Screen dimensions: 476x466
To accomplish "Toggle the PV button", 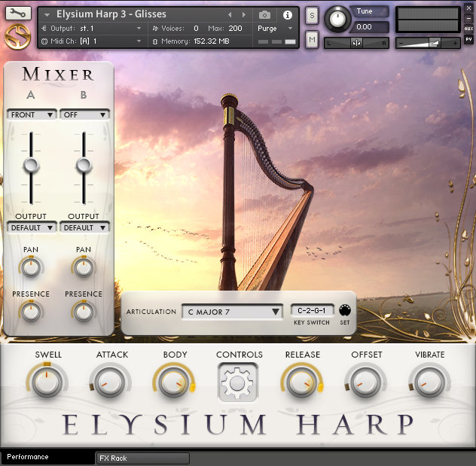I will click(x=468, y=39).
